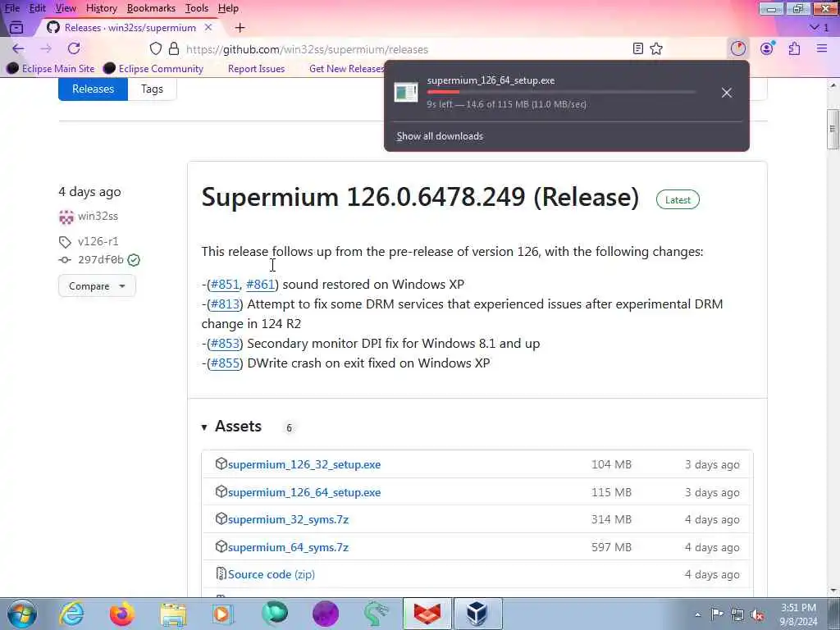
Task: Open issue #861 link
Action: point(260,285)
